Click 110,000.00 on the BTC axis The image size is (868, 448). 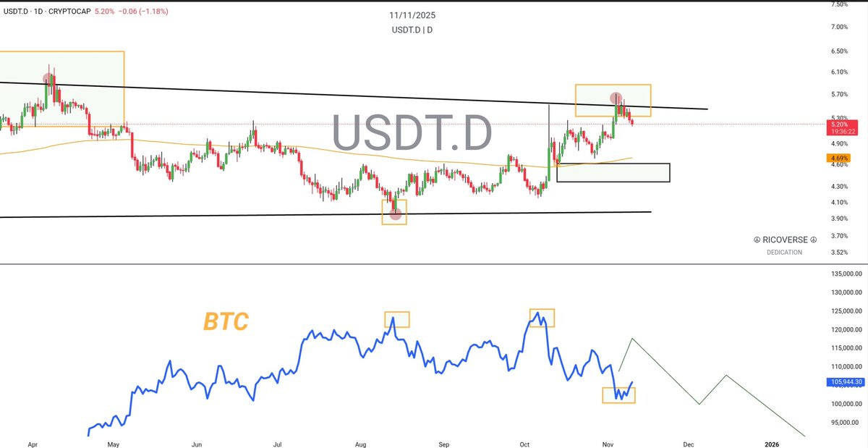[x=846, y=366]
